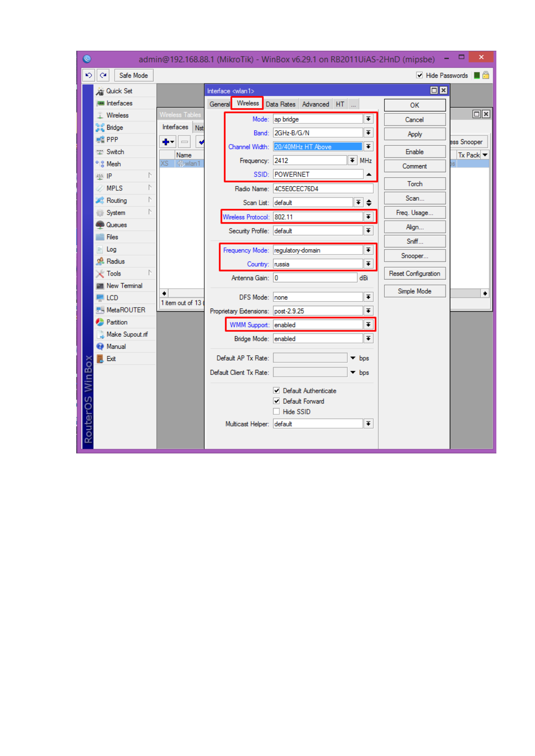Click the Freq. Usage... button
Screen dimensions: 535x756
(x=415, y=213)
